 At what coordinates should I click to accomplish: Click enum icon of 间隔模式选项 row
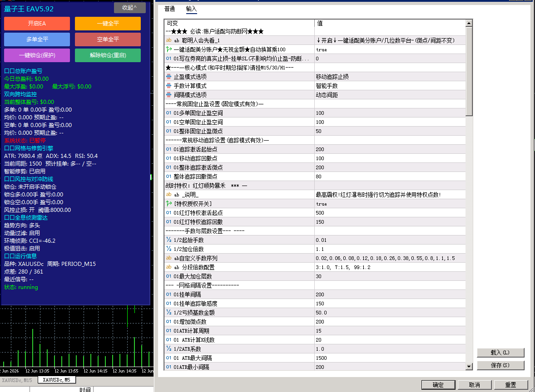pos(168,95)
